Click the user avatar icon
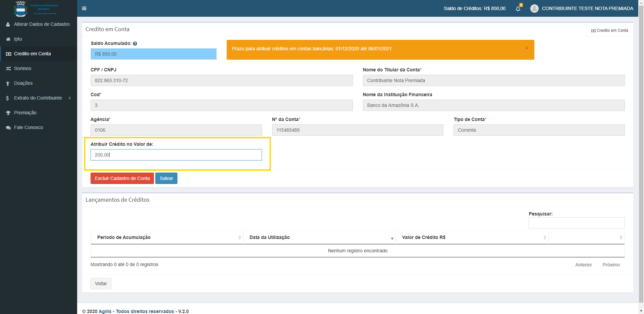Viewport: 644px width, 314px height. click(x=534, y=9)
